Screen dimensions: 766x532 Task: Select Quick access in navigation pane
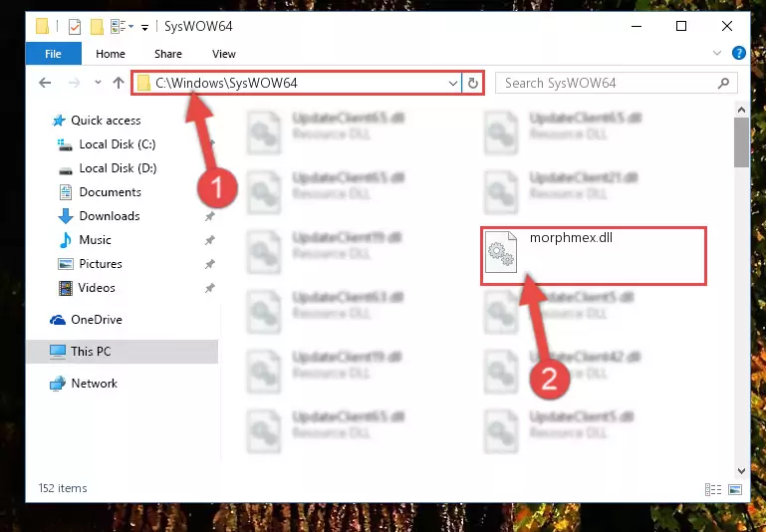pos(106,121)
